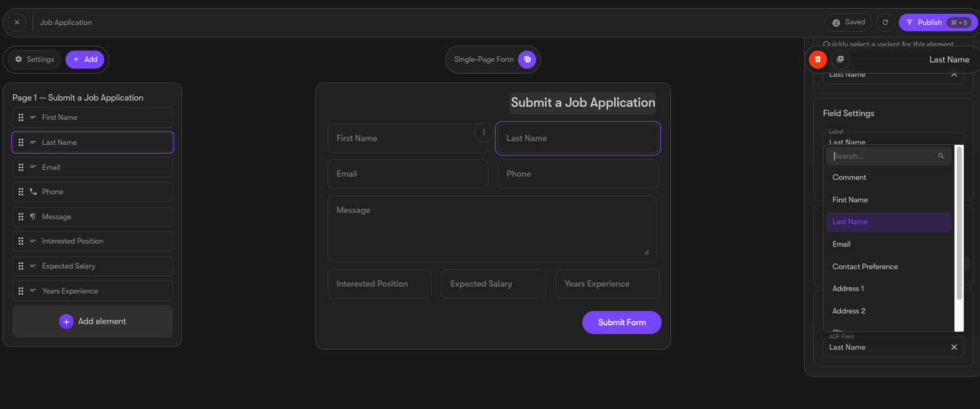Viewport: 980px width, 409px height.
Task: Open the three-dot menu on First Name field
Action: (484, 132)
